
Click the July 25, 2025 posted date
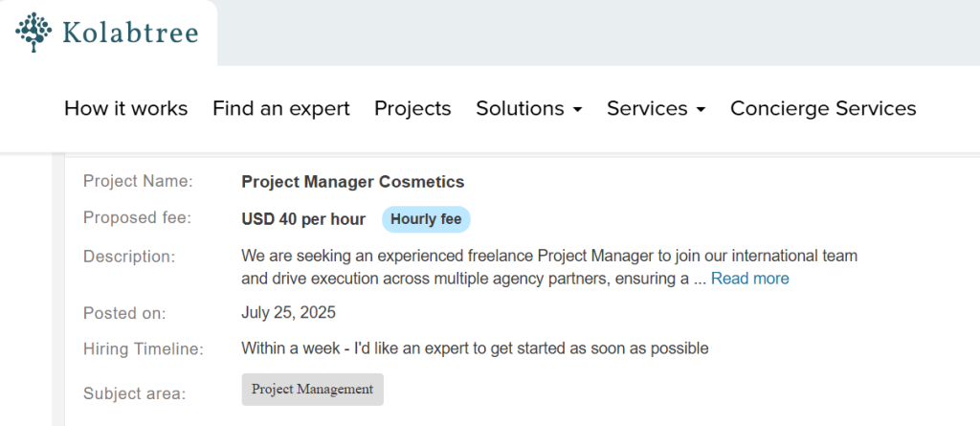coord(288,313)
